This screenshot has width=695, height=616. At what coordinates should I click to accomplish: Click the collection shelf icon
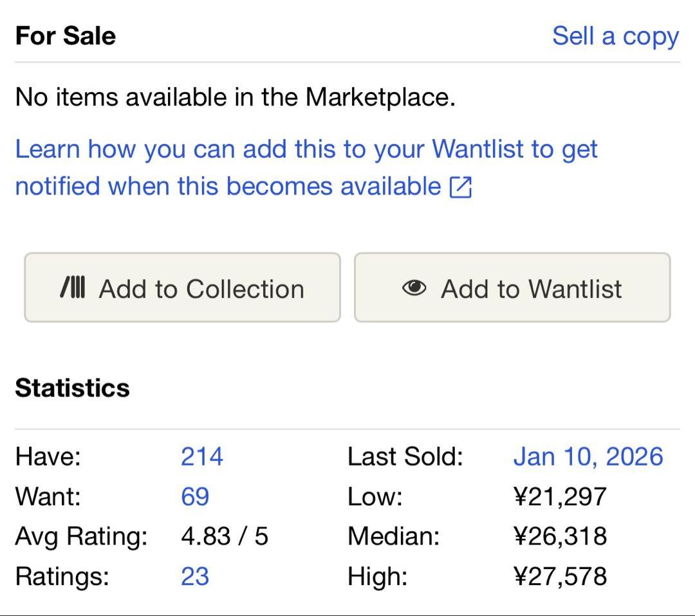pyautogui.click(x=73, y=288)
